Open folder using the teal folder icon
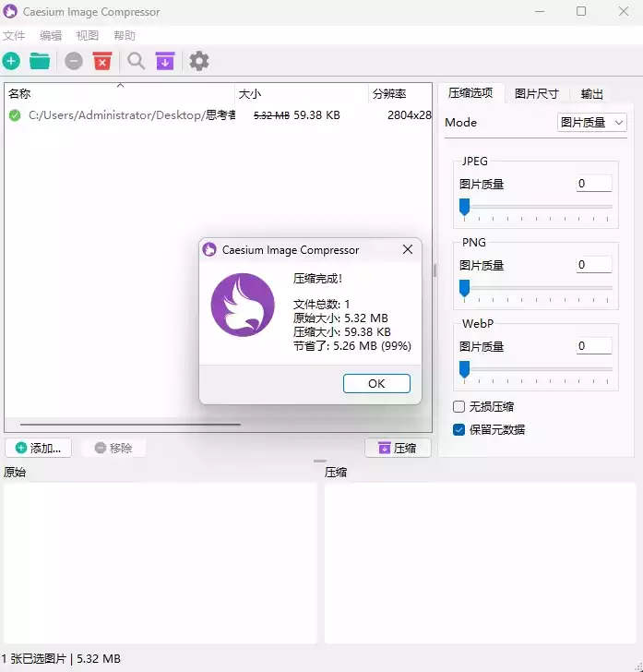 coord(40,62)
